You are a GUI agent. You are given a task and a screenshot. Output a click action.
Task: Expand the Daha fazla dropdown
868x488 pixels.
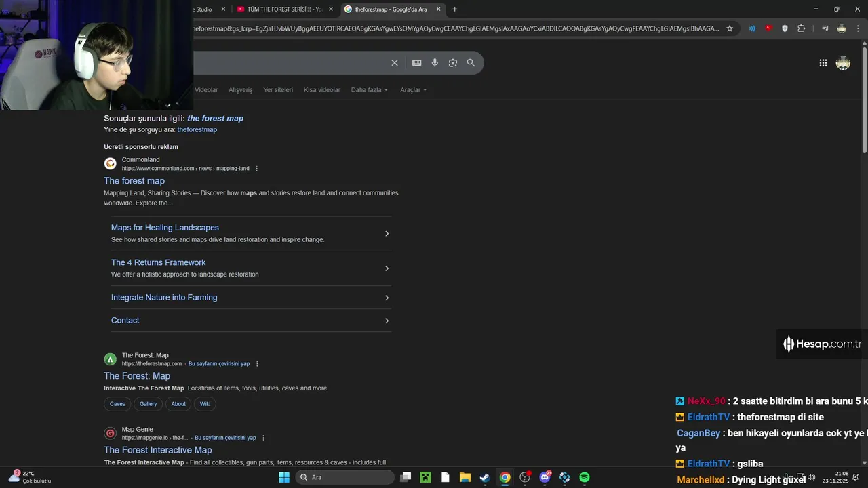pos(370,90)
